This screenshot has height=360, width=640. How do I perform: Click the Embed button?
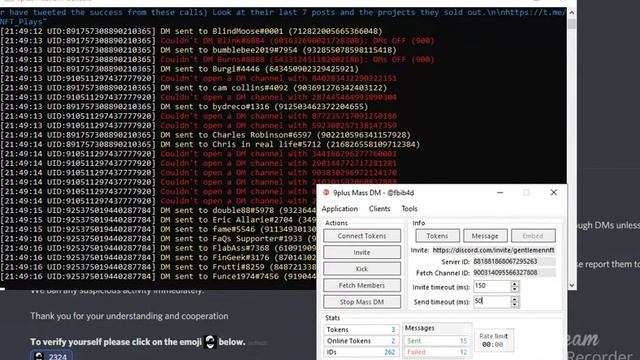(x=533, y=236)
